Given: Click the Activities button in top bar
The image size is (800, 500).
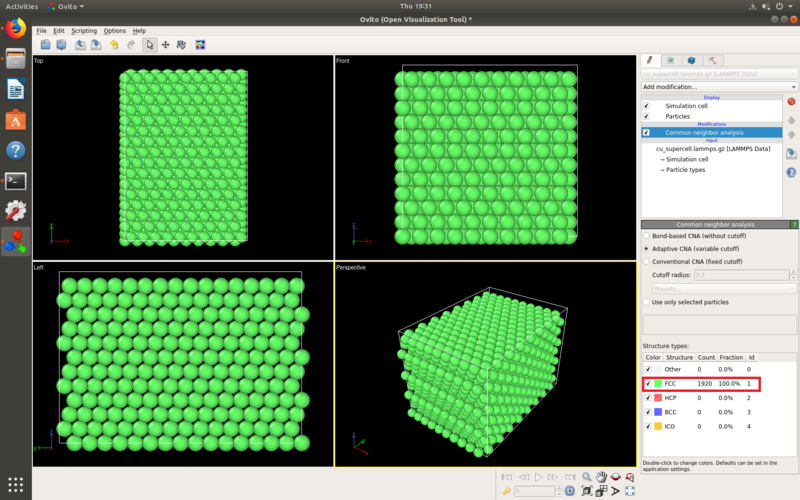Looking at the screenshot, I should click(21, 6).
